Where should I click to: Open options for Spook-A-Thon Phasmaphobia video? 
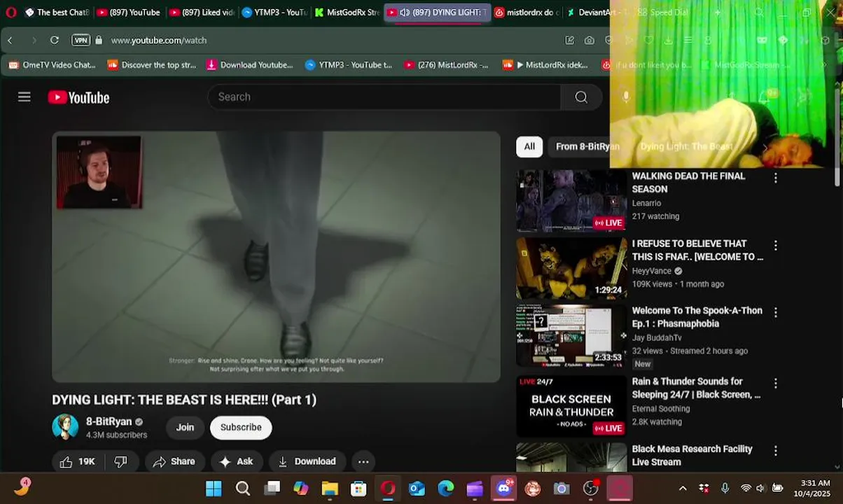tap(775, 312)
